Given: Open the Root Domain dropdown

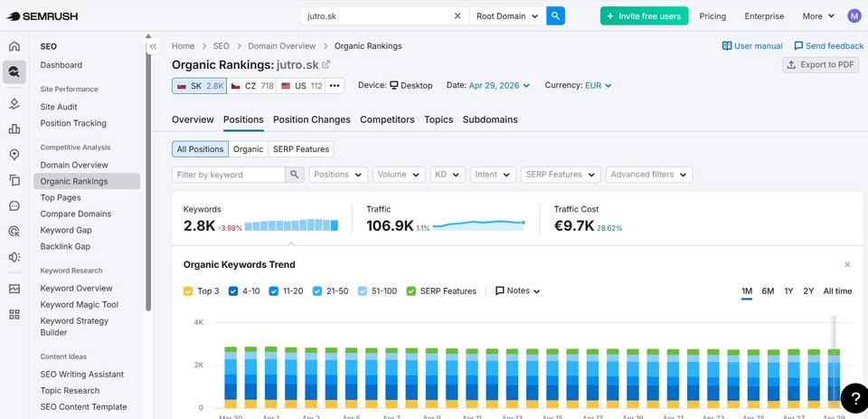Looking at the screenshot, I should tap(507, 16).
